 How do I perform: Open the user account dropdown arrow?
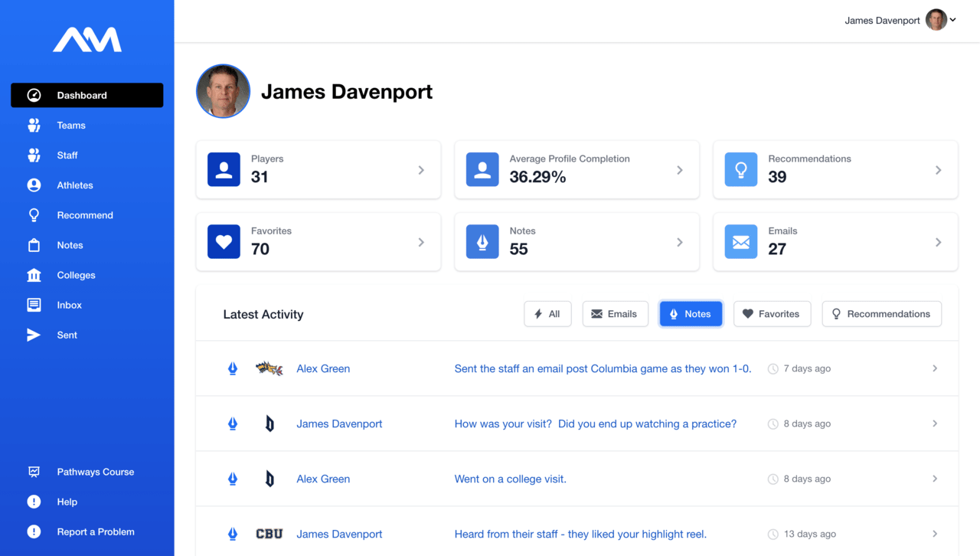coord(953,21)
